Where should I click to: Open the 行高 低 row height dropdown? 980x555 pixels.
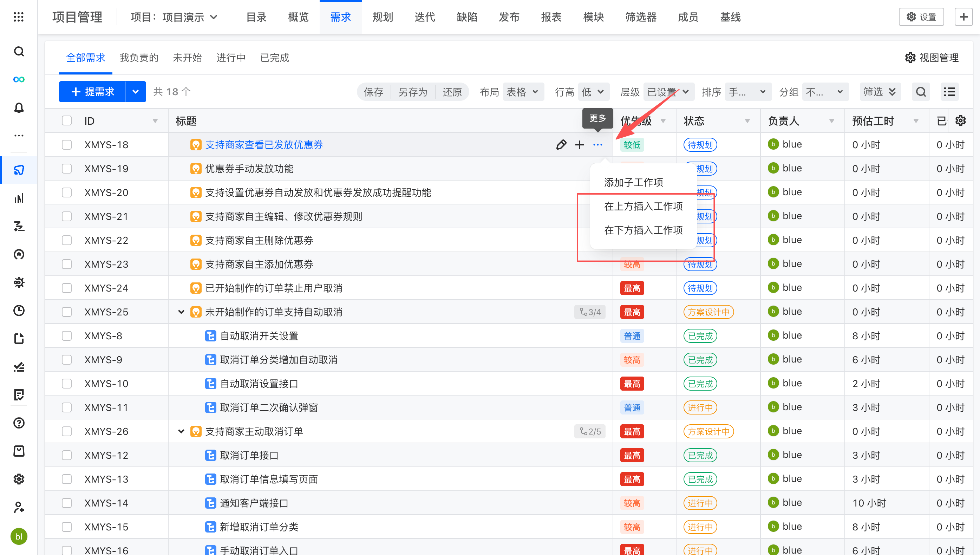click(x=593, y=92)
